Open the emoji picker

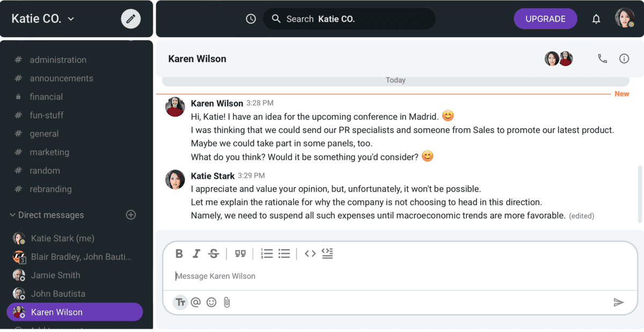(x=211, y=302)
